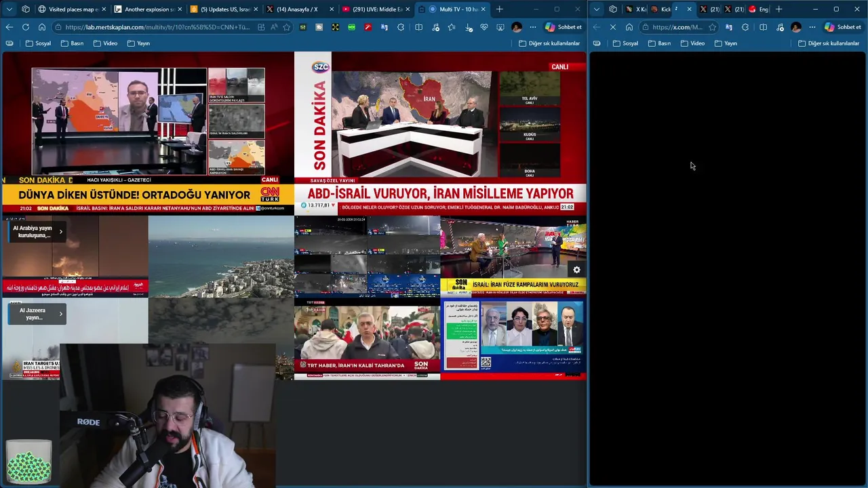
Task: Open profile avatar in right window
Action: (x=796, y=27)
